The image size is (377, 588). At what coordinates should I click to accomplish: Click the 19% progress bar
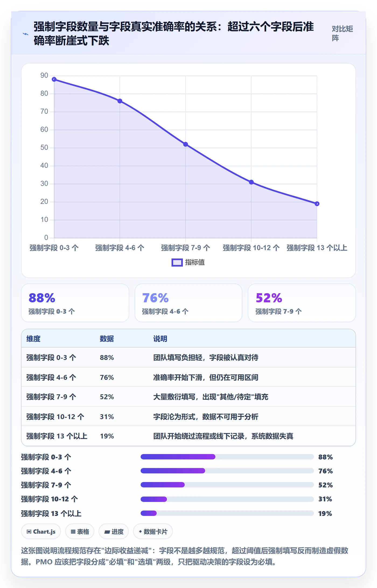(x=227, y=513)
